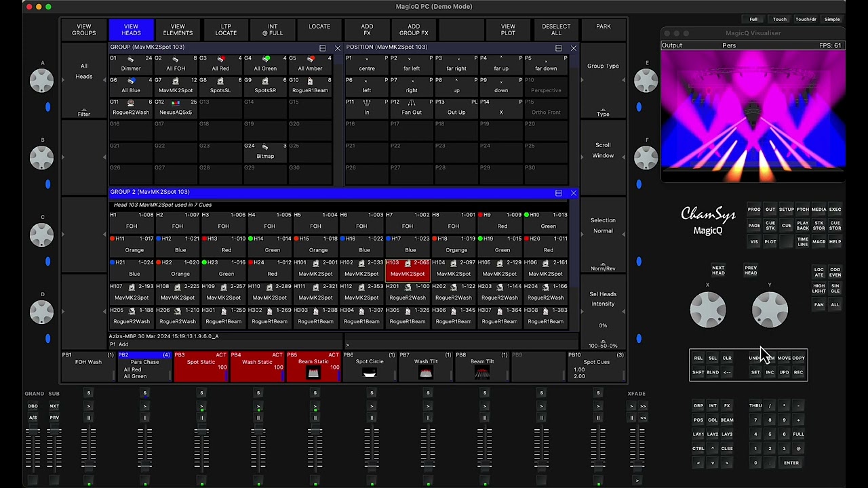Open the All Heads soft button
The image size is (868, 488).
click(x=83, y=71)
